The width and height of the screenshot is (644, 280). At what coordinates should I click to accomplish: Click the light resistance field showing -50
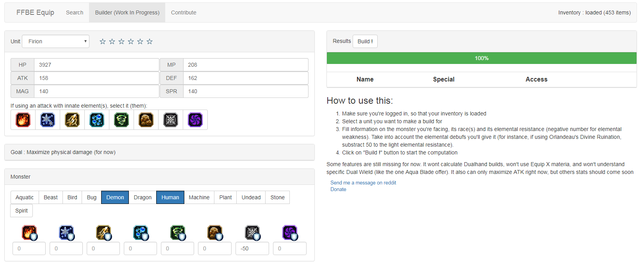click(252, 248)
